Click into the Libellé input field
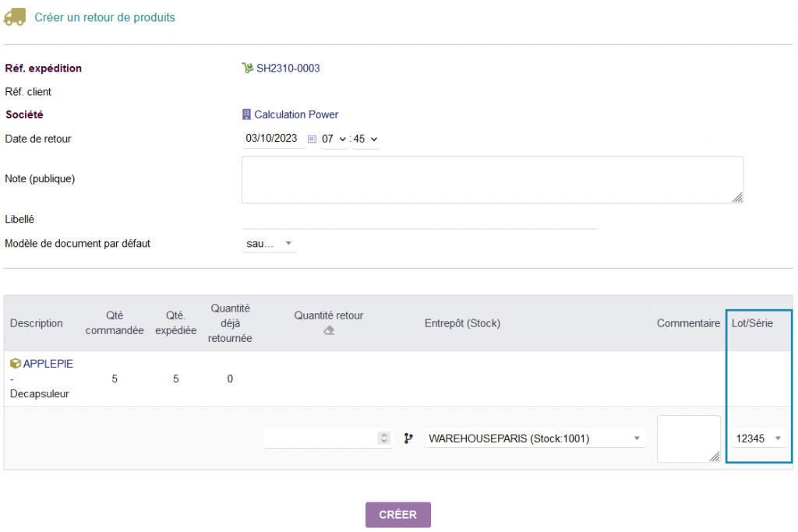 (x=420, y=220)
